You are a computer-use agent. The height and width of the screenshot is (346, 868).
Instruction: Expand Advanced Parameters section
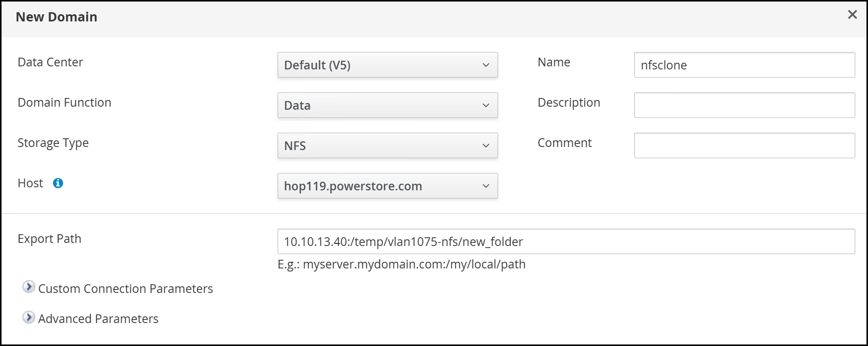tap(29, 317)
